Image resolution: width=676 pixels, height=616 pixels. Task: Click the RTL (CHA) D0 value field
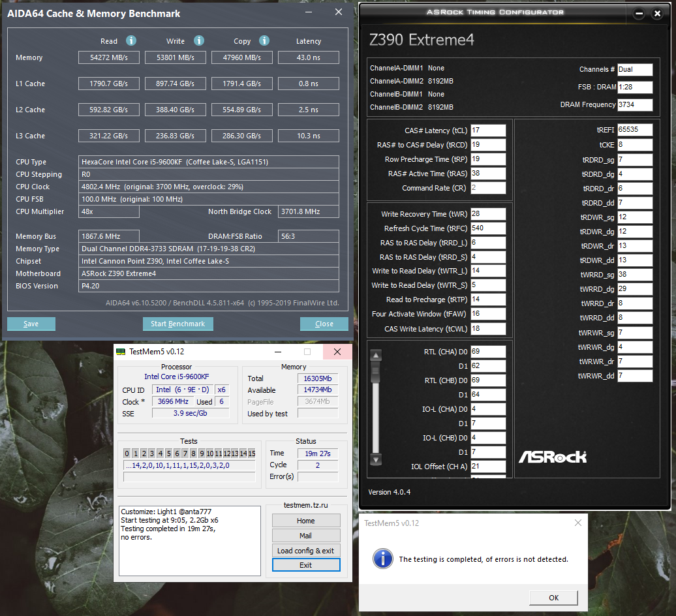488,352
